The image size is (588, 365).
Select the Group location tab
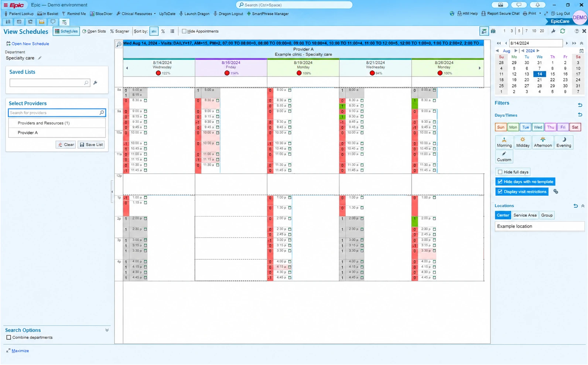547,215
